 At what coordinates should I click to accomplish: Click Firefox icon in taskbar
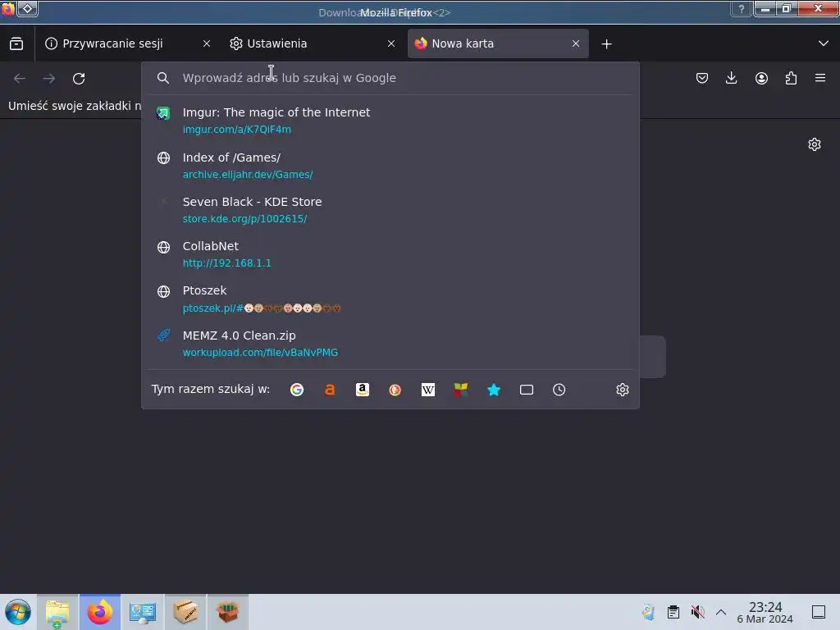point(100,612)
